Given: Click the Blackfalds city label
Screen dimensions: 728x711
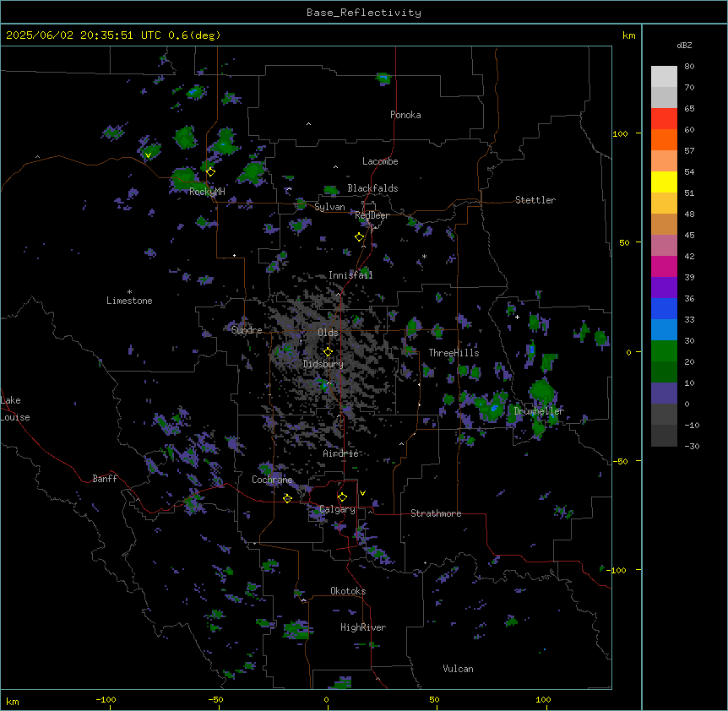Looking at the screenshot, I should [372, 188].
